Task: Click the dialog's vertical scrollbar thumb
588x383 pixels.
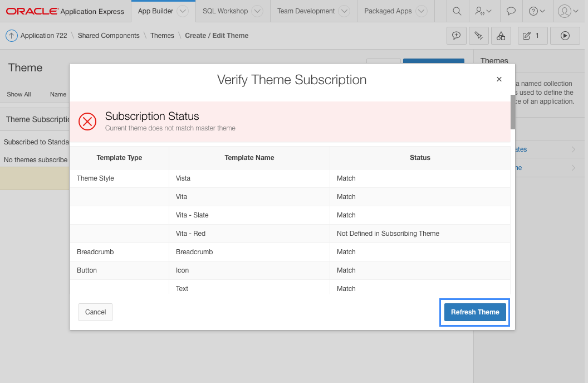Action: (x=513, y=111)
